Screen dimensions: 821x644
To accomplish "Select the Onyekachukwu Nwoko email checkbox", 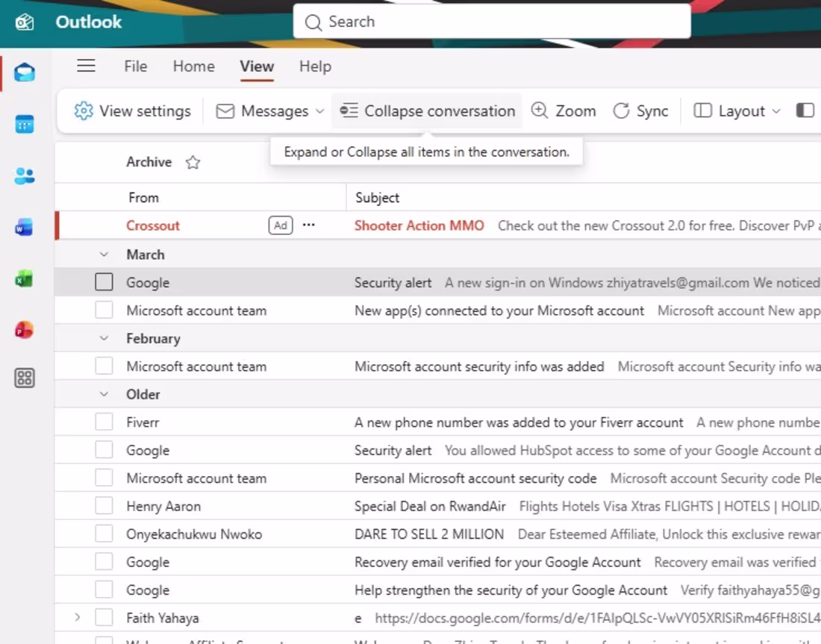I will coord(104,534).
